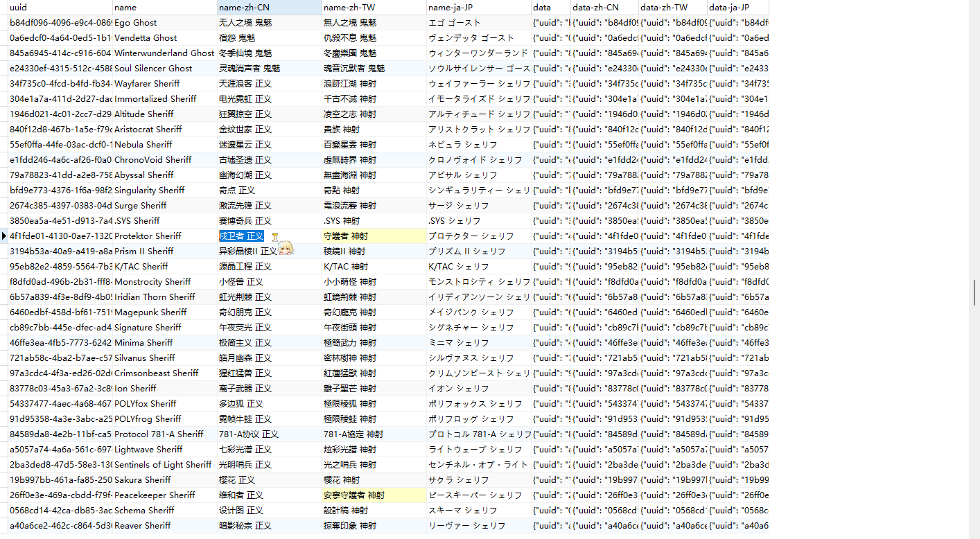Screen dimensions: 980x539
Task: Click the chibi character icon near Prism II
Action: 285,247
